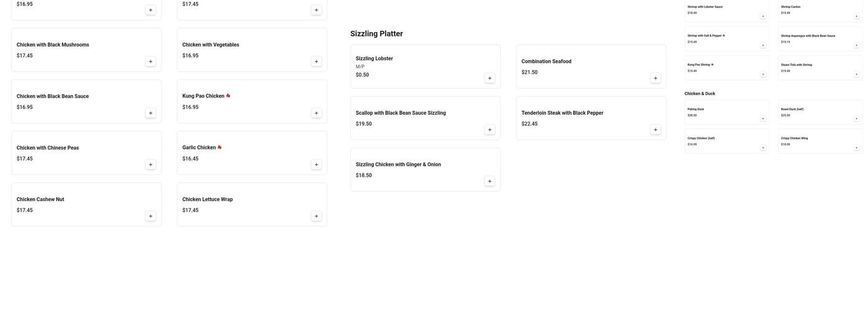Screen dimensions: 868x310
Task: Add Scallop with Black Bean Sauce Sizzling
Action: click(490, 130)
